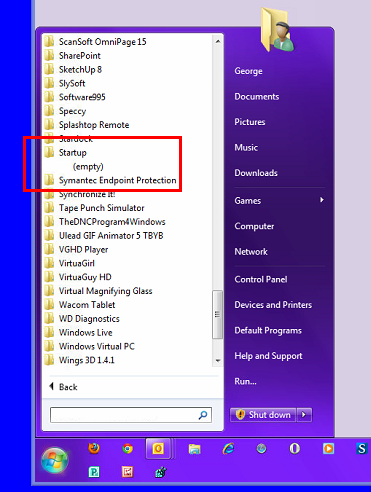Viewport: 371px width, 492px height.
Task: Open the Run... dialog
Action: point(245,381)
